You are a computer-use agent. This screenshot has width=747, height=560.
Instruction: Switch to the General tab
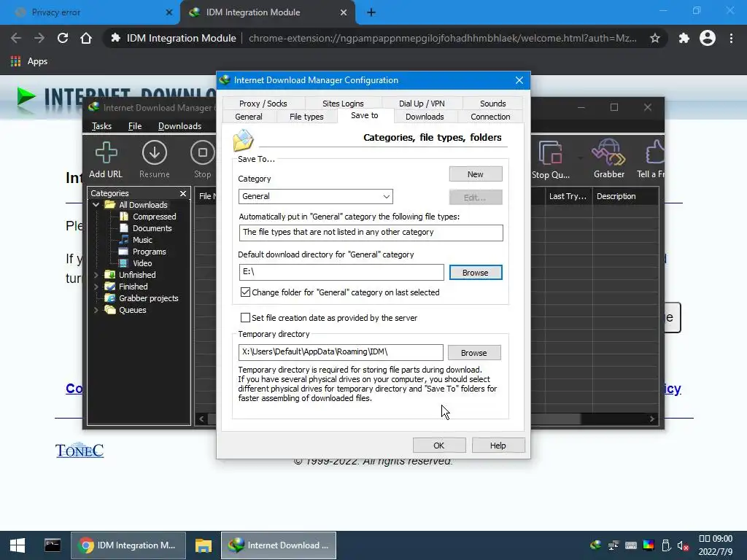click(x=249, y=117)
